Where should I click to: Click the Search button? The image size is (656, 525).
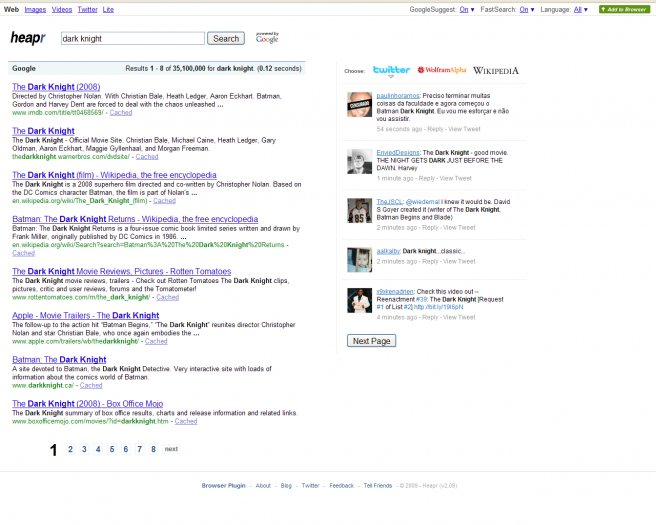pos(226,38)
